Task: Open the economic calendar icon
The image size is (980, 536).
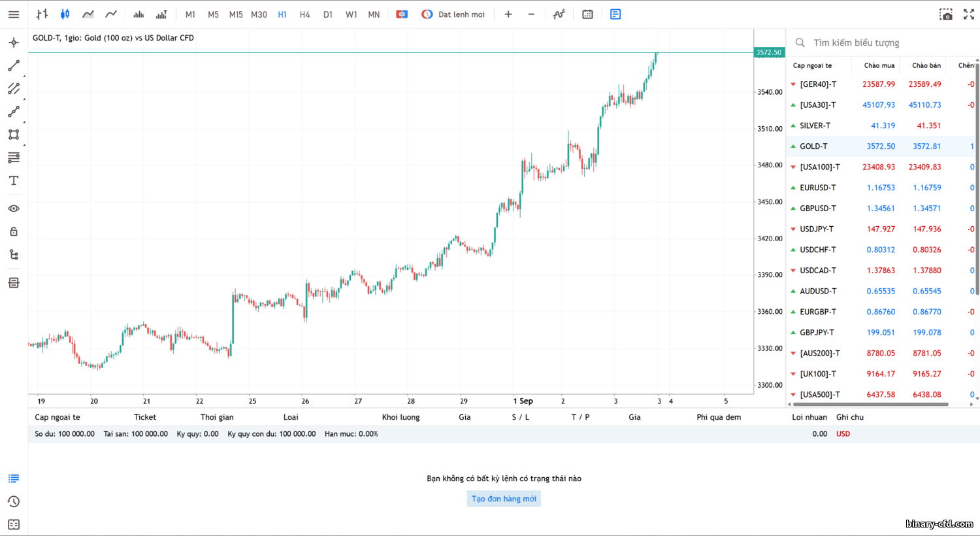Action: click(587, 14)
